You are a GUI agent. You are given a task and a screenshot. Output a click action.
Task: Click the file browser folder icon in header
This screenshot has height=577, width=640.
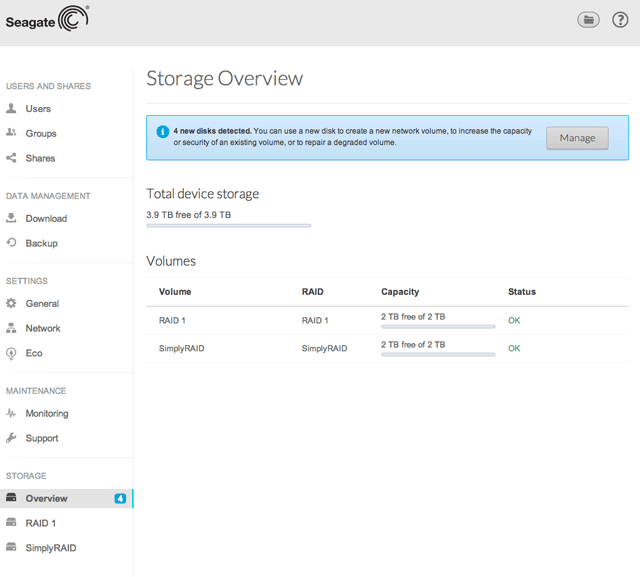[588, 20]
